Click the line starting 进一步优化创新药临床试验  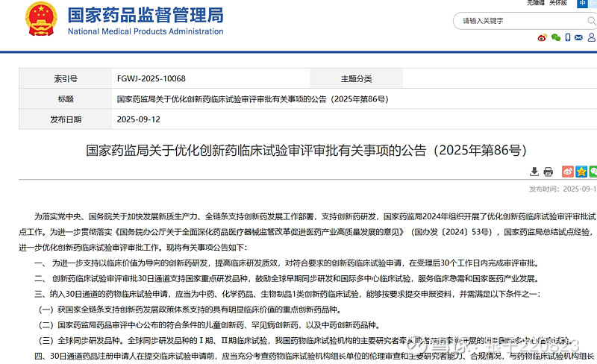(x=134, y=248)
